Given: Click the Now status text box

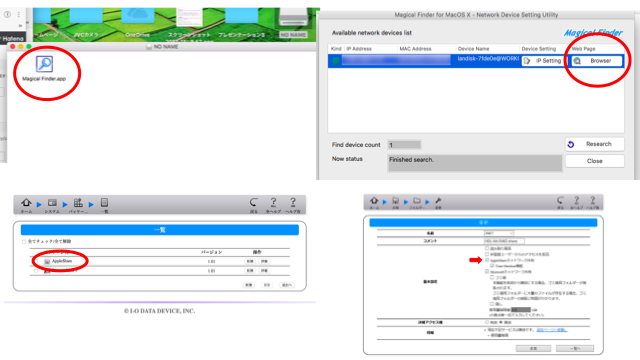Looking at the screenshot, I should 475,163.
